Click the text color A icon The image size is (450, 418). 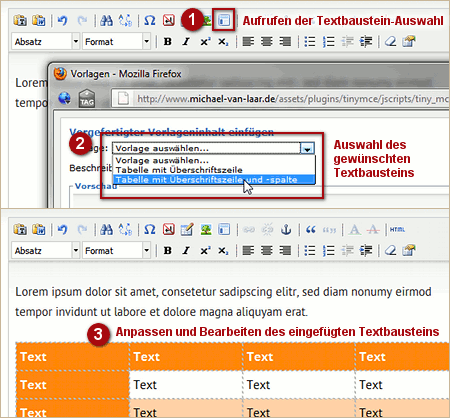point(354,229)
